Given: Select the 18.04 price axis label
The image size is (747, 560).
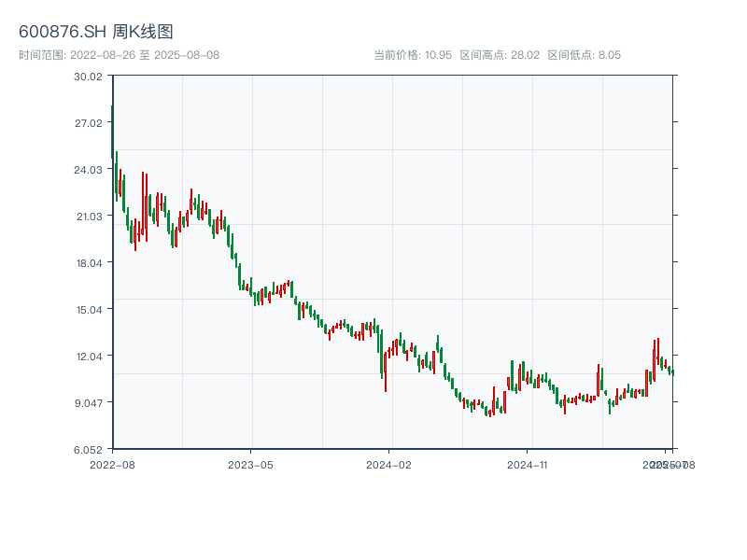Looking at the screenshot, I should [88, 262].
